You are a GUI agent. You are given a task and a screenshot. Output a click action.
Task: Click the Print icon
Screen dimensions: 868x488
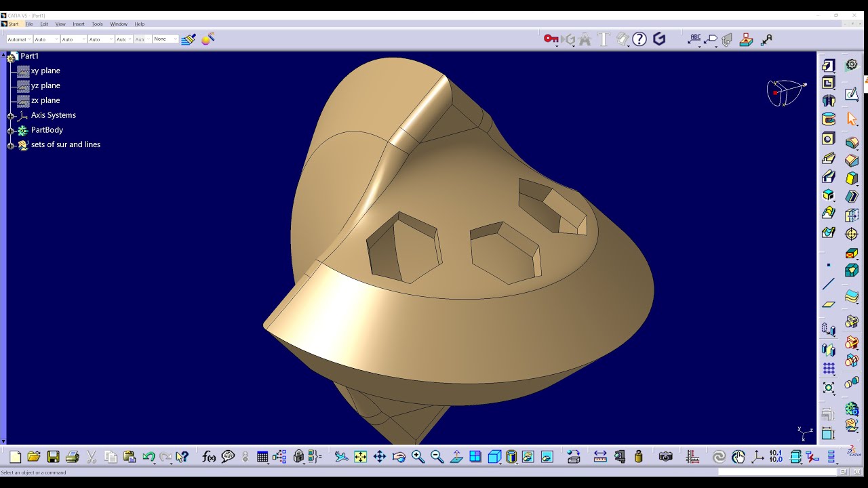click(x=72, y=457)
